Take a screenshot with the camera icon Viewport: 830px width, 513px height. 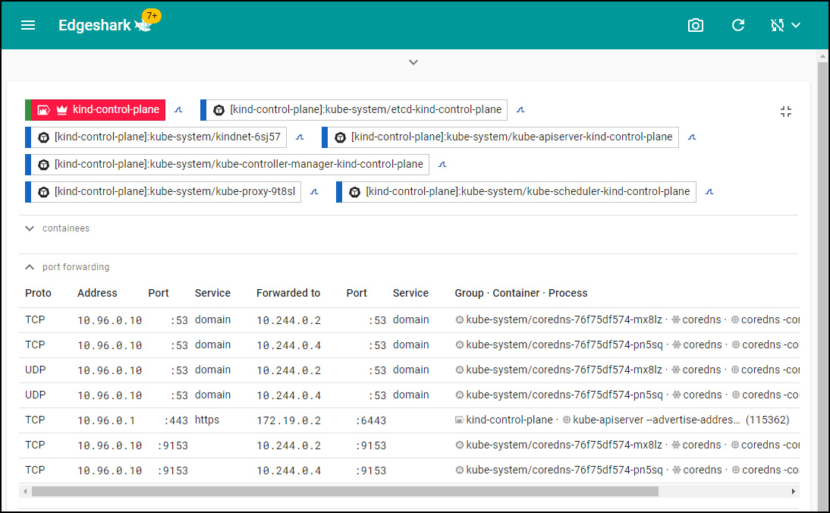click(x=696, y=25)
